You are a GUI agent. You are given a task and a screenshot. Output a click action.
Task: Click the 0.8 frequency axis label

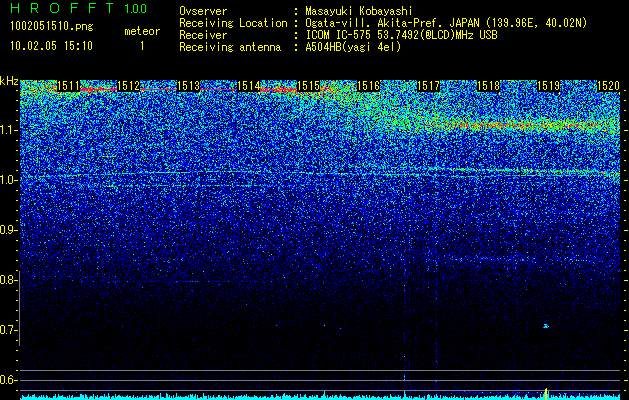click(9, 280)
